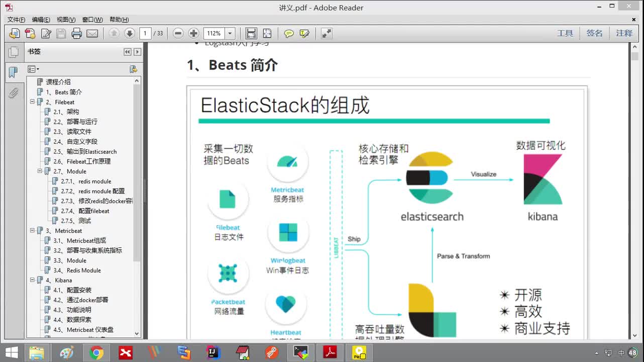Collapse the 4、Kibana bookmark node
The height and width of the screenshot is (362, 644).
tap(33, 280)
